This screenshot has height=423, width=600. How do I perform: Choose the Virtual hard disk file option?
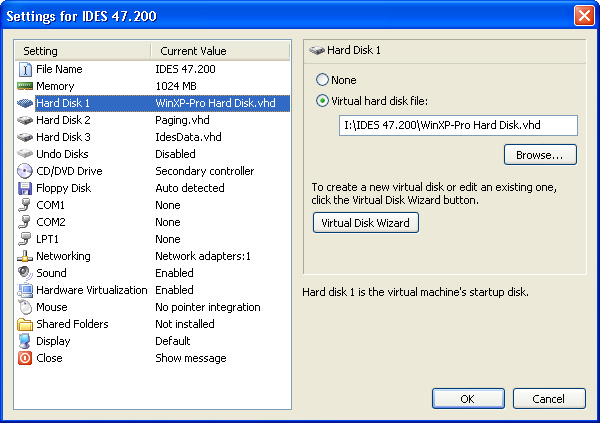[x=322, y=100]
